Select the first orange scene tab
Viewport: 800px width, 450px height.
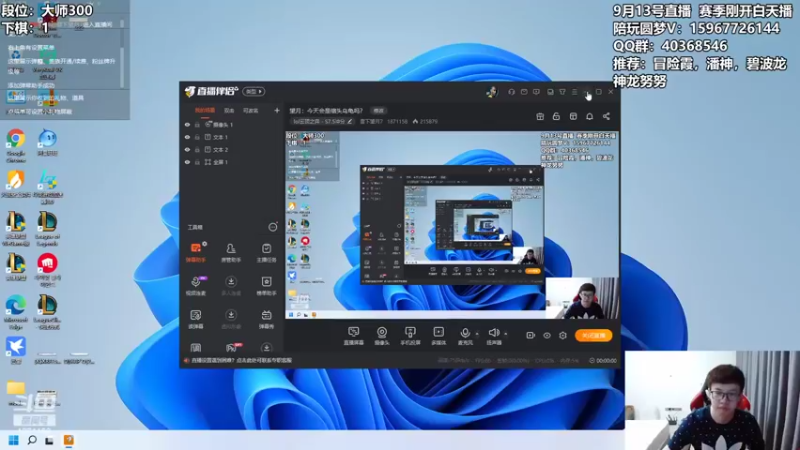[x=205, y=110]
